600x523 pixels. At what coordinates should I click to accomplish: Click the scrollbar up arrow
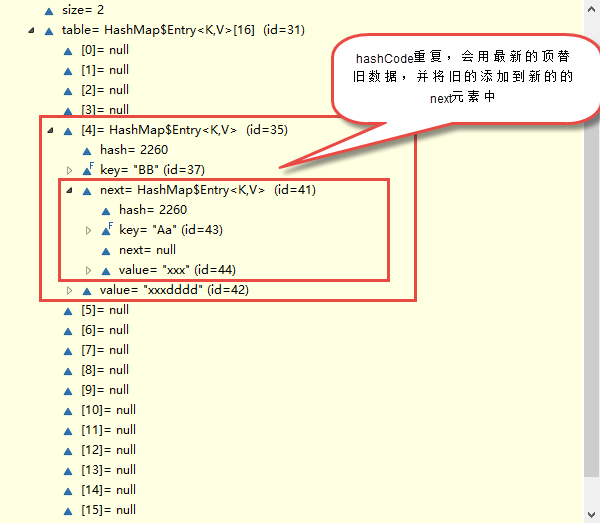[x=592, y=10]
